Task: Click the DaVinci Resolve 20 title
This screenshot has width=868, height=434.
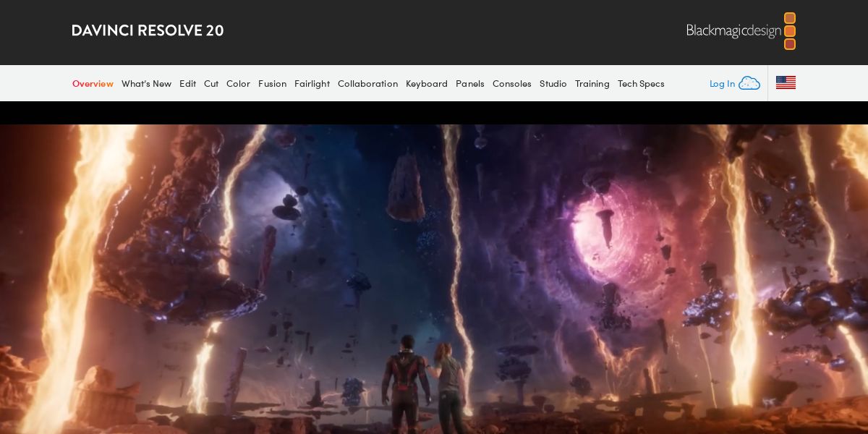Action: coord(148,30)
